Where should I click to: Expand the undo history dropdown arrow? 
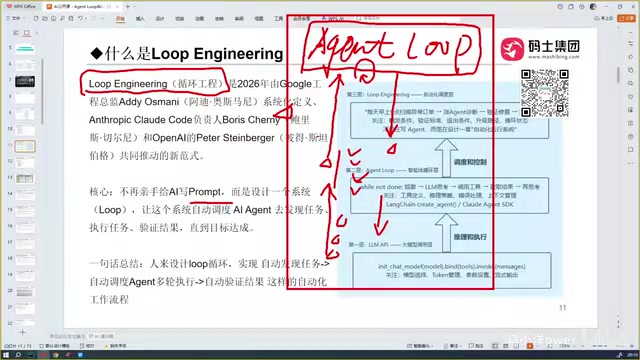[x=85, y=18]
